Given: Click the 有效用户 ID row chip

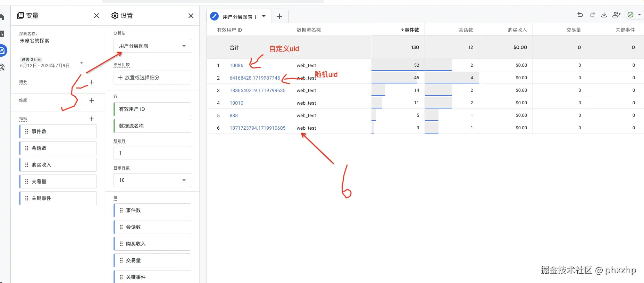Looking at the screenshot, I should click(152, 109).
